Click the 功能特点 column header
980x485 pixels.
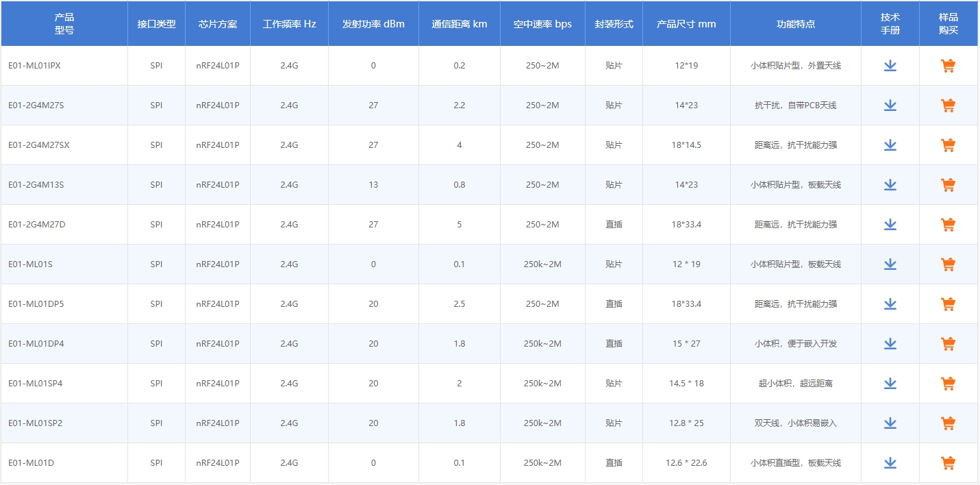click(794, 23)
